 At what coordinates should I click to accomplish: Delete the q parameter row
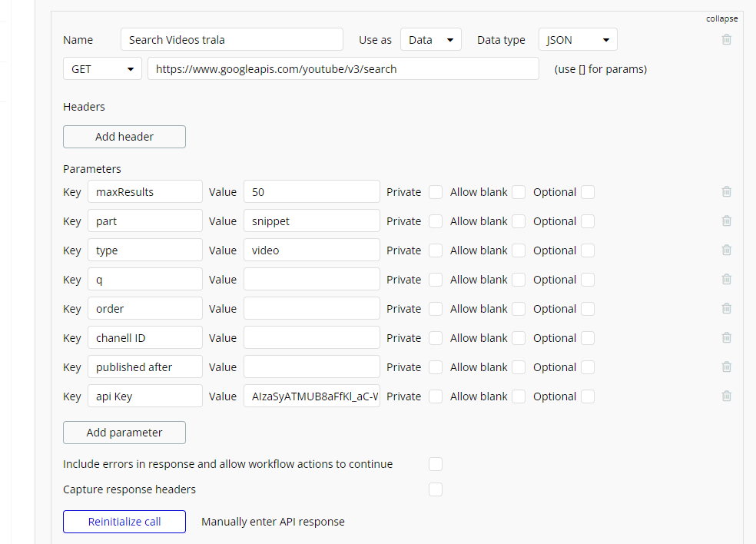pos(726,280)
